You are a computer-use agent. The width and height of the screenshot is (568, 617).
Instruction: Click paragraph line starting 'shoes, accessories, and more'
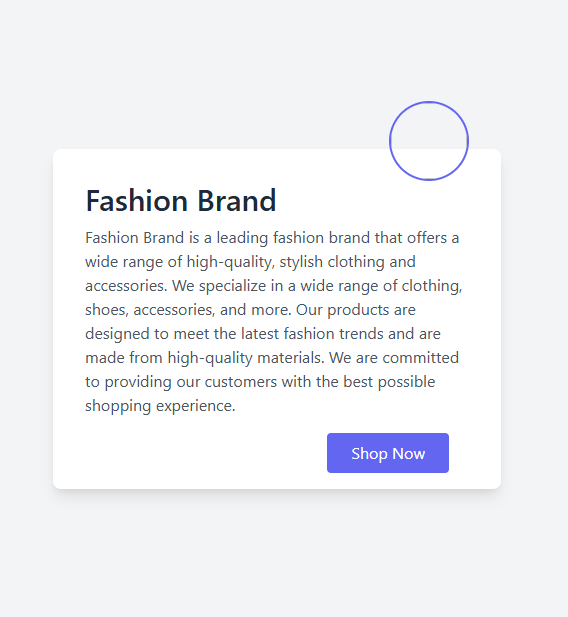pyautogui.click(x=250, y=310)
